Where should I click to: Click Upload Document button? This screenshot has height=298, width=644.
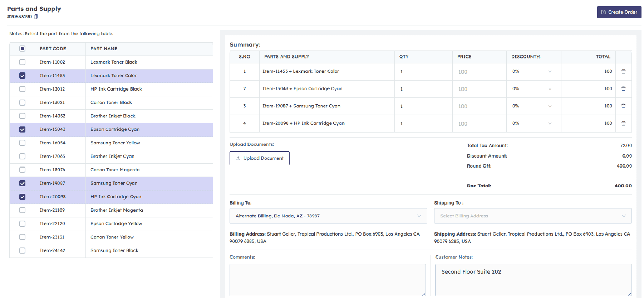[260, 158]
